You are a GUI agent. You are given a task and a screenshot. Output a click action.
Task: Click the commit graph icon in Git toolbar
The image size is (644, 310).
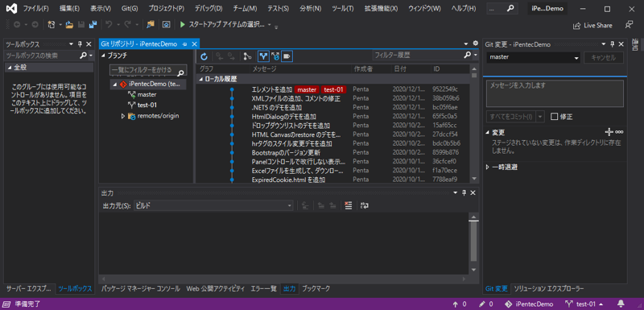point(247,56)
